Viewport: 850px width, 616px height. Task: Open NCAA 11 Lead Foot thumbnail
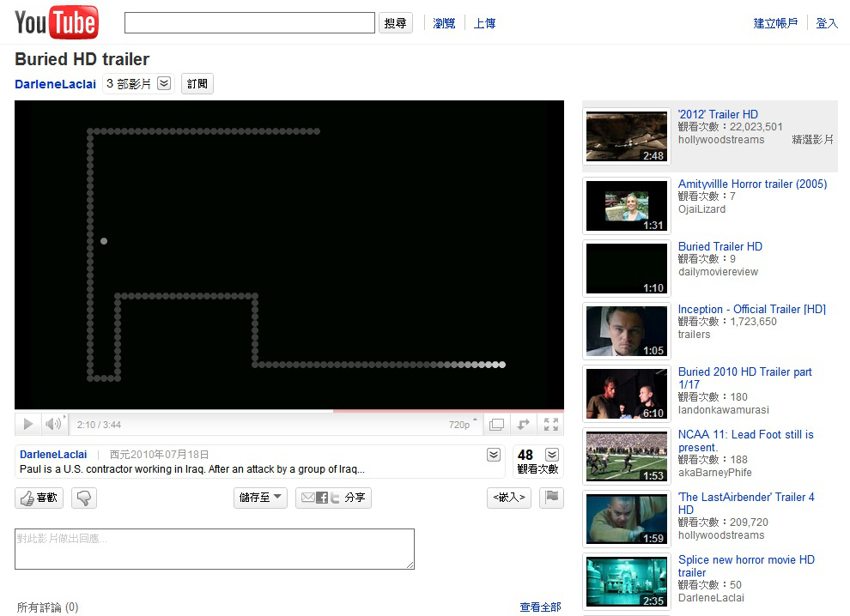627,456
